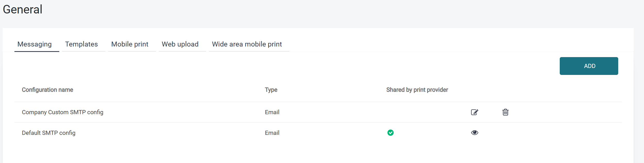Click the Type column header
The height and width of the screenshot is (163, 644).
[271, 90]
